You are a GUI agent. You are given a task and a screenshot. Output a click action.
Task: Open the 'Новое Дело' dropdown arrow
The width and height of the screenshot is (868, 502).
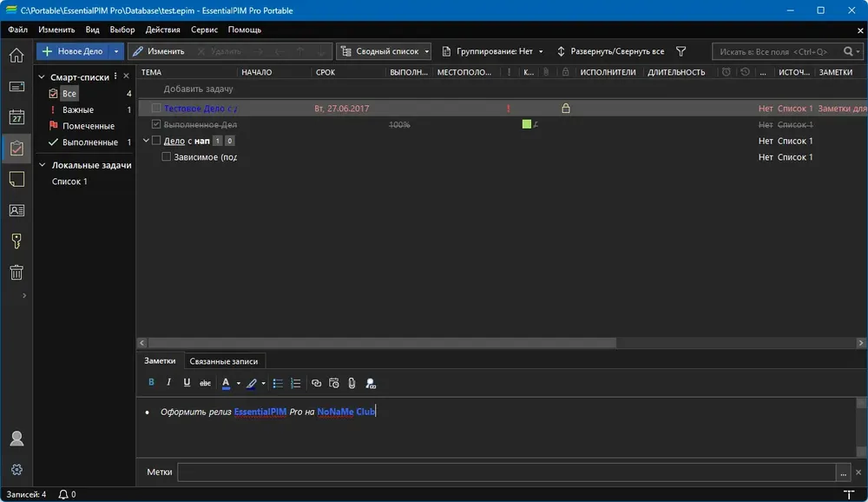(116, 51)
